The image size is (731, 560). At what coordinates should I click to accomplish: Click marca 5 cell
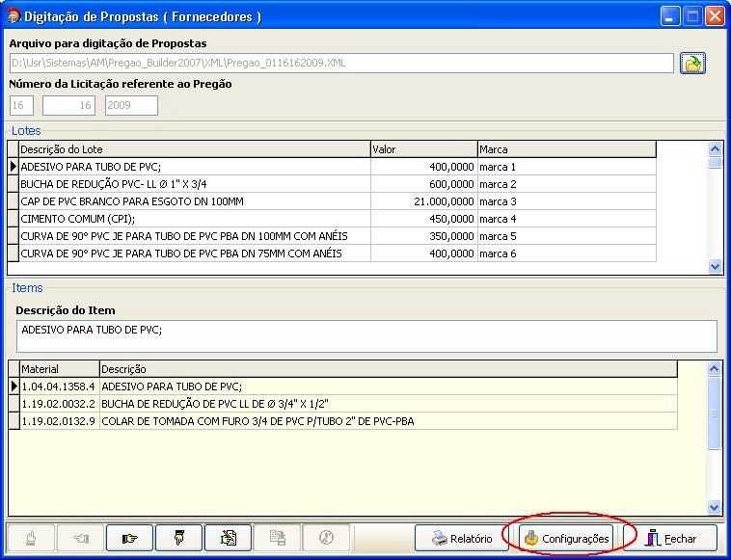(x=567, y=236)
